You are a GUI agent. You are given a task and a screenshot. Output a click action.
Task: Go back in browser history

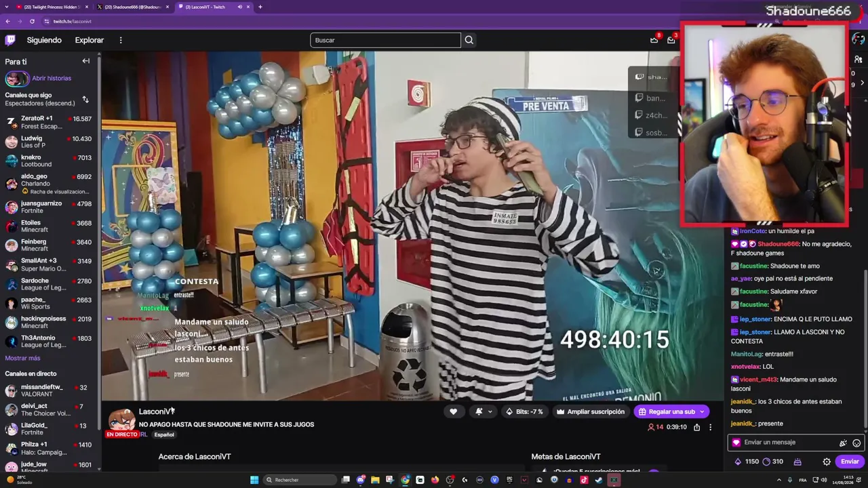(x=8, y=21)
